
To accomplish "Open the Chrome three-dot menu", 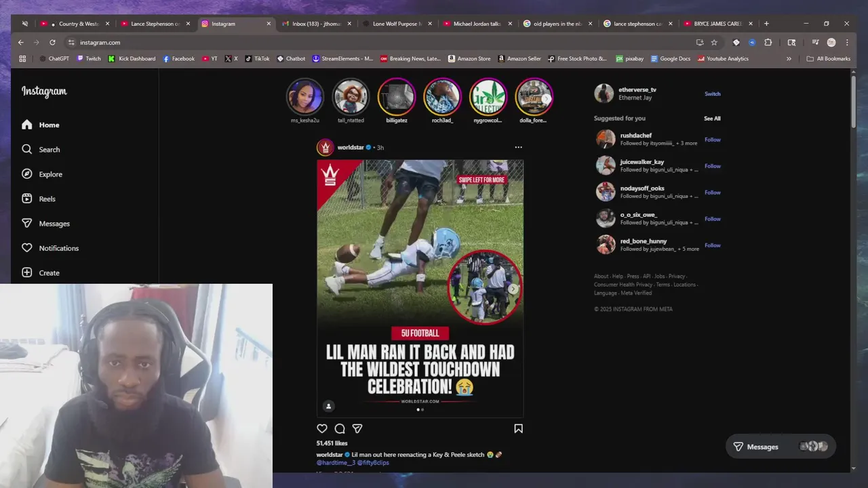I will [x=847, y=42].
